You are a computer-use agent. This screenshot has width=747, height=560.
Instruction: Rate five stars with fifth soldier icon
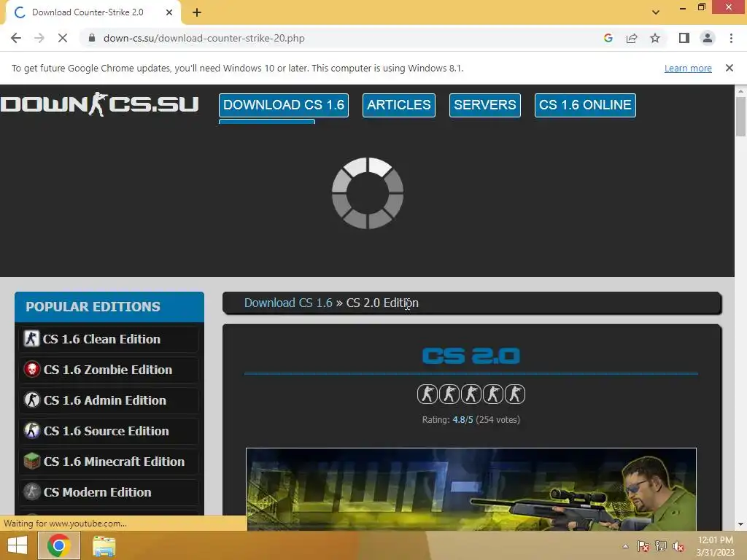tap(515, 394)
